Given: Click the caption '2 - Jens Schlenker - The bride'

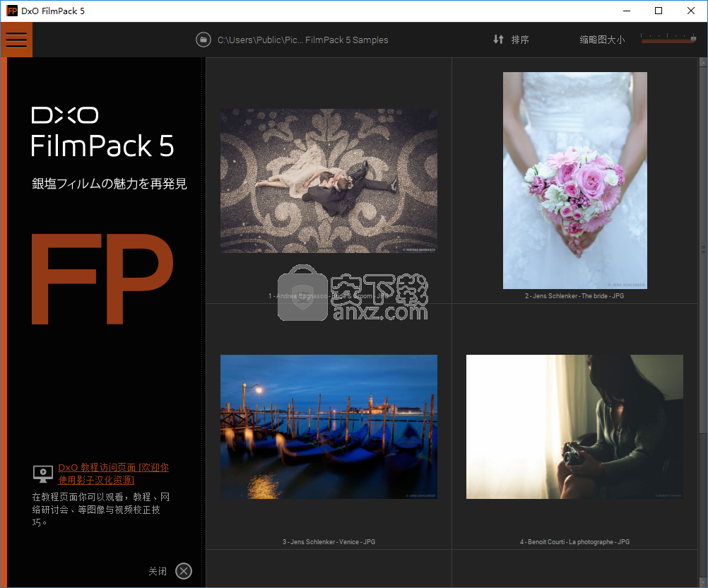Looking at the screenshot, I should click(574, 296).
